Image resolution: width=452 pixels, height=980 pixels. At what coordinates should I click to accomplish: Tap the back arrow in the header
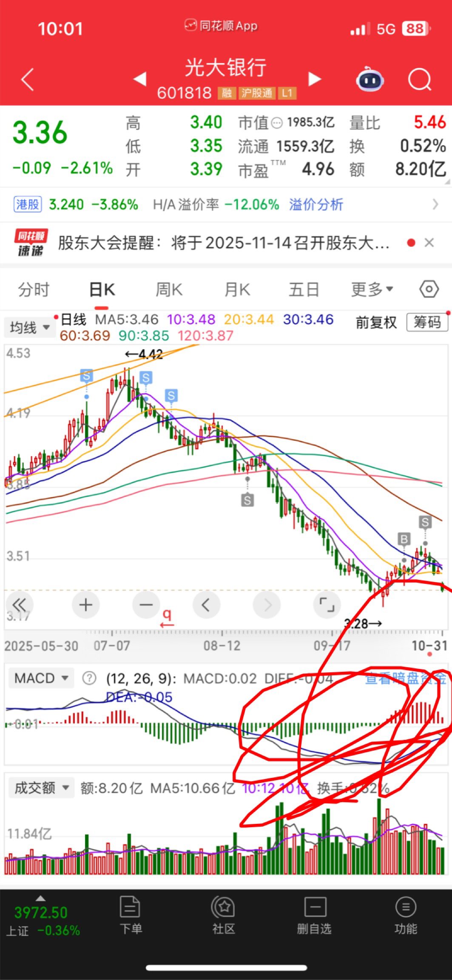28,80
